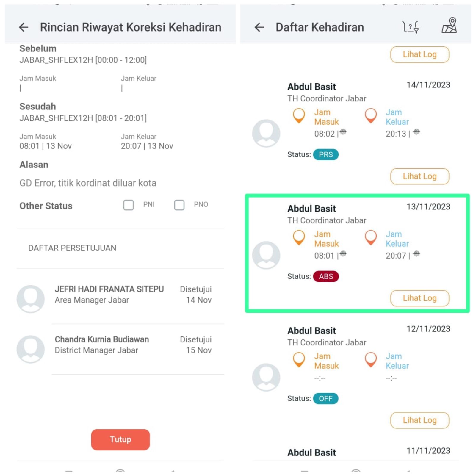Check the PNI checkbox
The width and height of the screenshot is (476, 476).
pos(129,205)
